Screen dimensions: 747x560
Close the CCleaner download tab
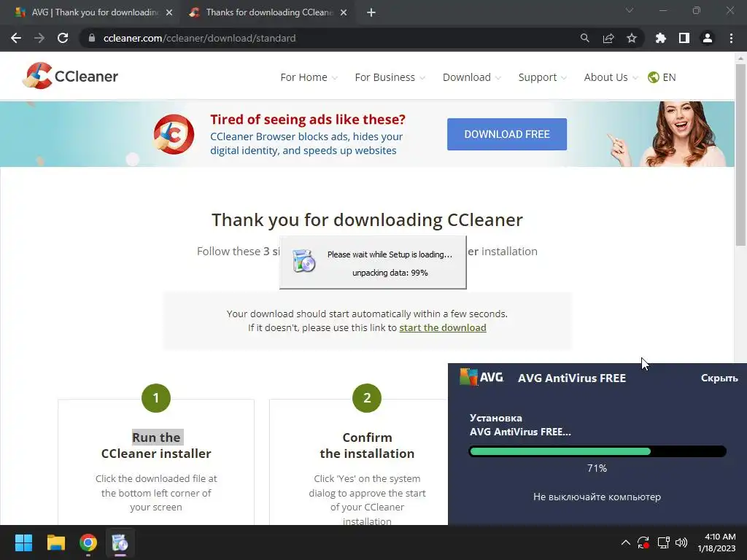pyautogui.click(x=344, y=12)
